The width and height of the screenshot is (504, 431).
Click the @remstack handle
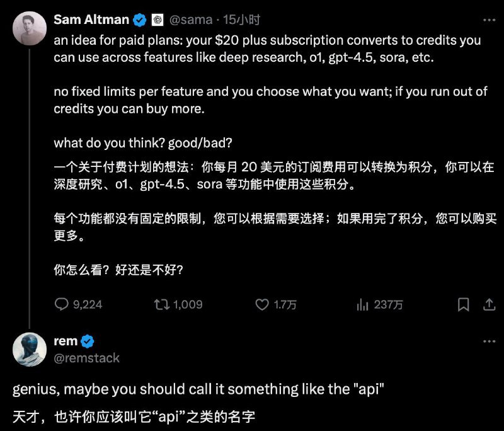88,358
